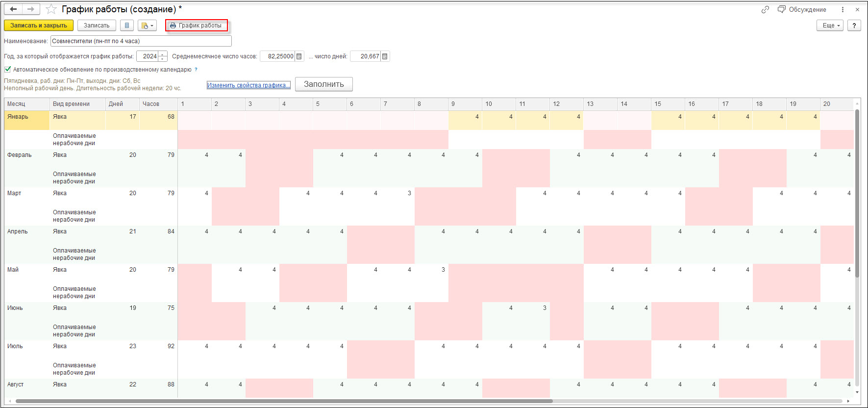
Task: Click the table vertical scrollbar thumb
Action: (x=857, y=194)
